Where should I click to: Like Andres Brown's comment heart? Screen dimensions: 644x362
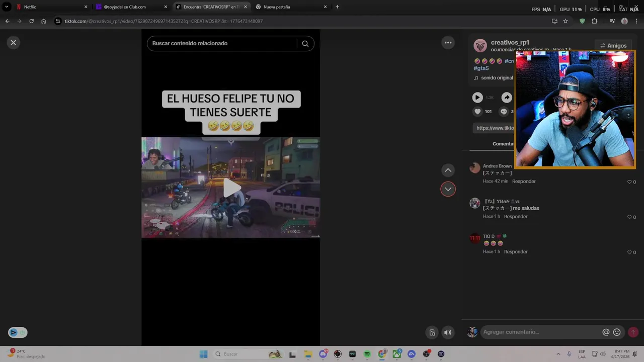pyautogui.click(x=629, y=182)
